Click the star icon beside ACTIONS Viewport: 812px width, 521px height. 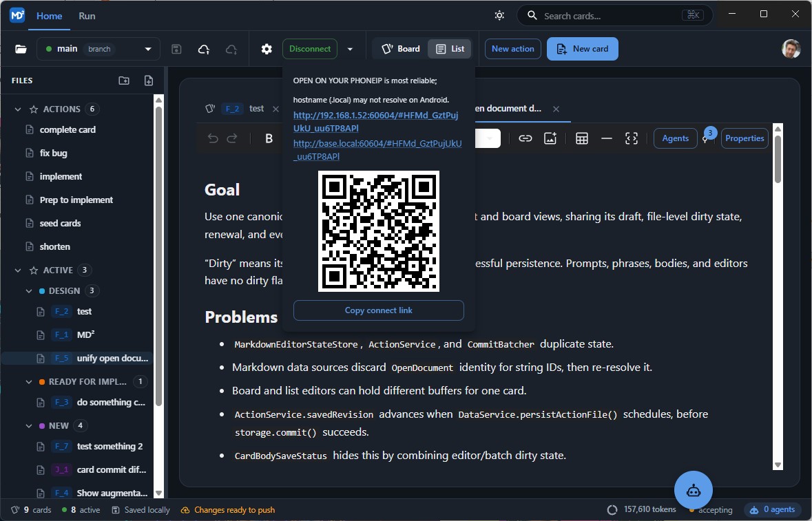34,109
